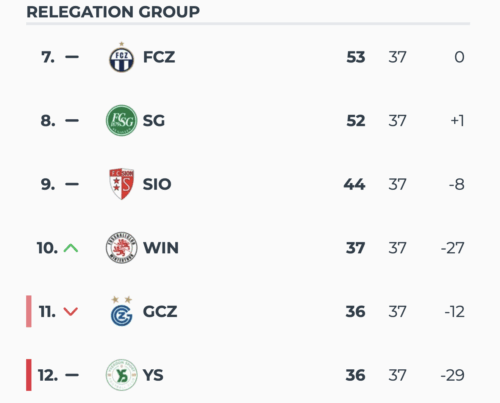Open the SG team name
500x403 pixels.
tap(154, 121)
